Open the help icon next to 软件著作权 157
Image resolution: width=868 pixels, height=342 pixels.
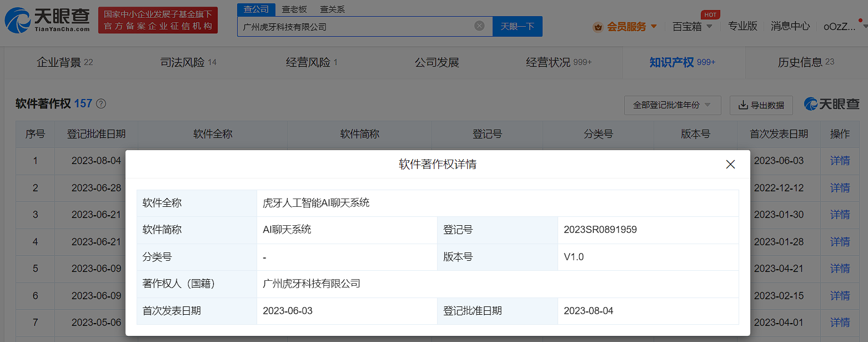coord(101,104)
